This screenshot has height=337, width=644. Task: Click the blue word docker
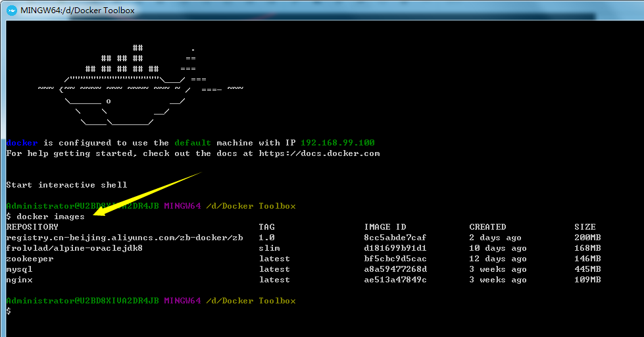point(22,143)
